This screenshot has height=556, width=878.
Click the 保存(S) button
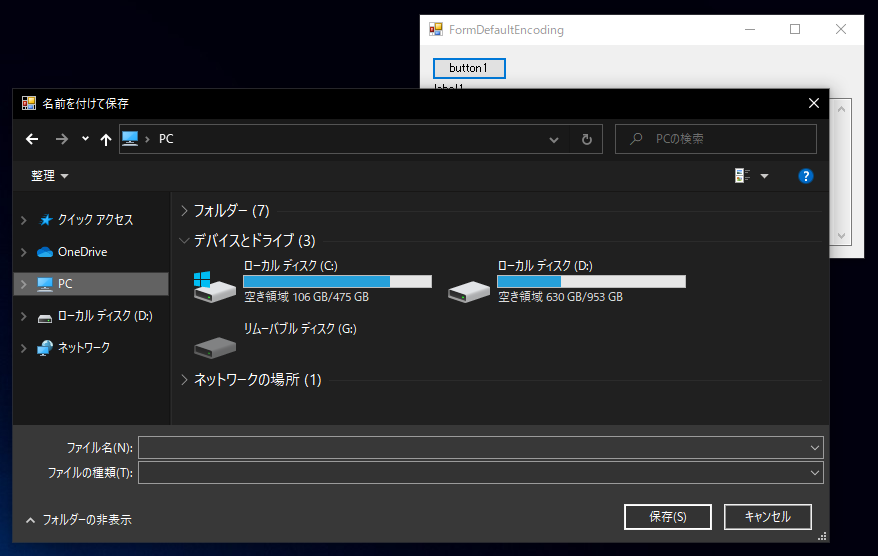pos(667,517)
